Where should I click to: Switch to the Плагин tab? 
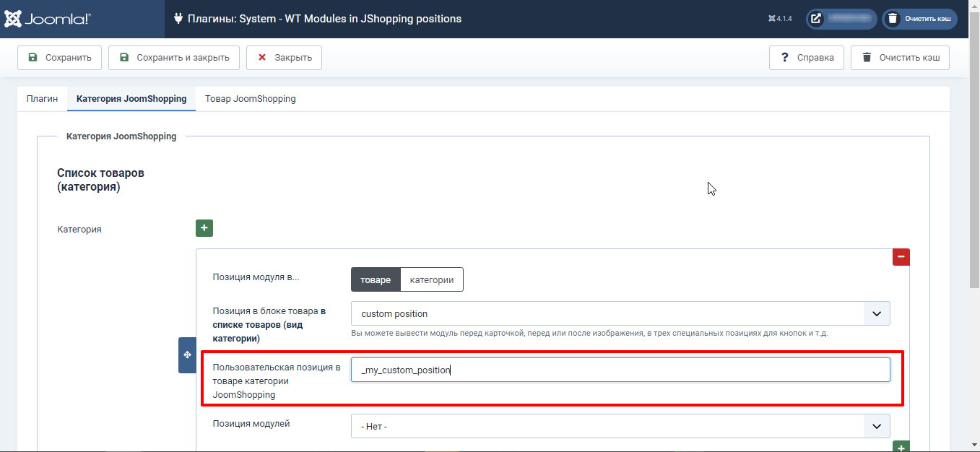42,99
